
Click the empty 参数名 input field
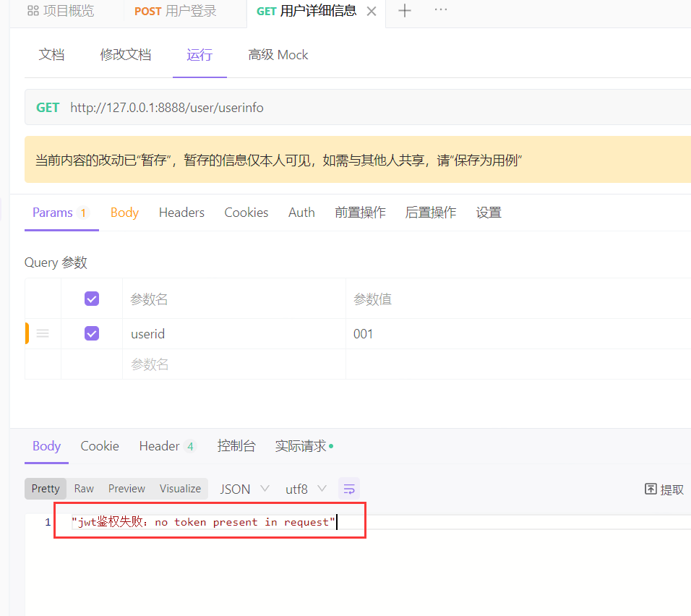click(x=217, y=364)
